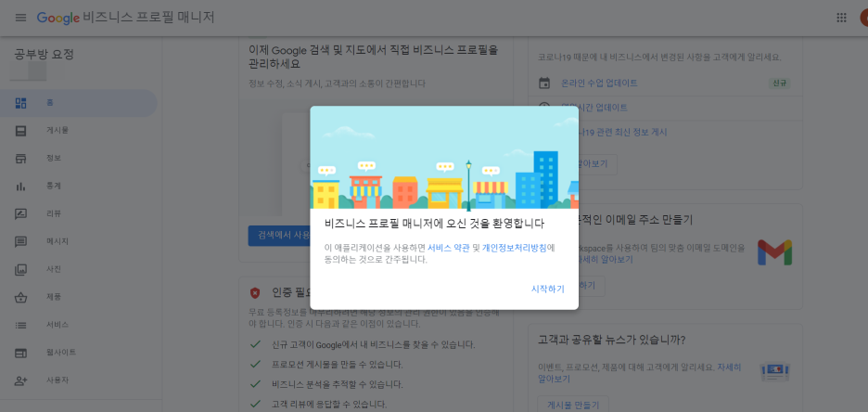Image resolution: width=868 pixels, height=412 pixels.
Task: Open 통계 bar chart icon in sidebar
Action: (21, 187)
